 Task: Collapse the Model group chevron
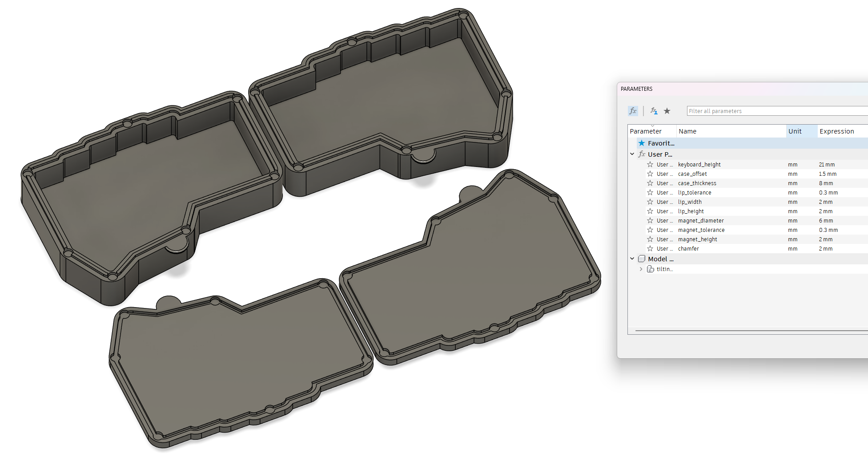[x=632, y=259]
